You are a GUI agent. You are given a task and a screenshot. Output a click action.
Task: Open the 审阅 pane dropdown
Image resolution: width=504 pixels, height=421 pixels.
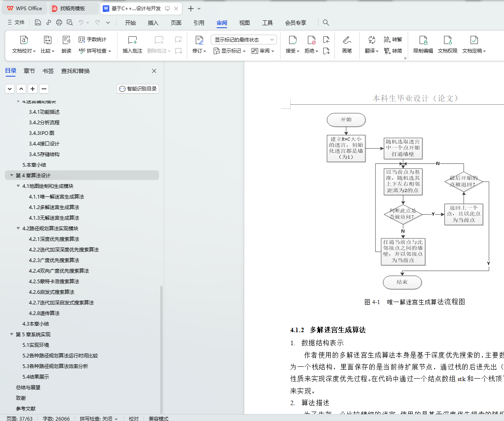click(263, 51)
